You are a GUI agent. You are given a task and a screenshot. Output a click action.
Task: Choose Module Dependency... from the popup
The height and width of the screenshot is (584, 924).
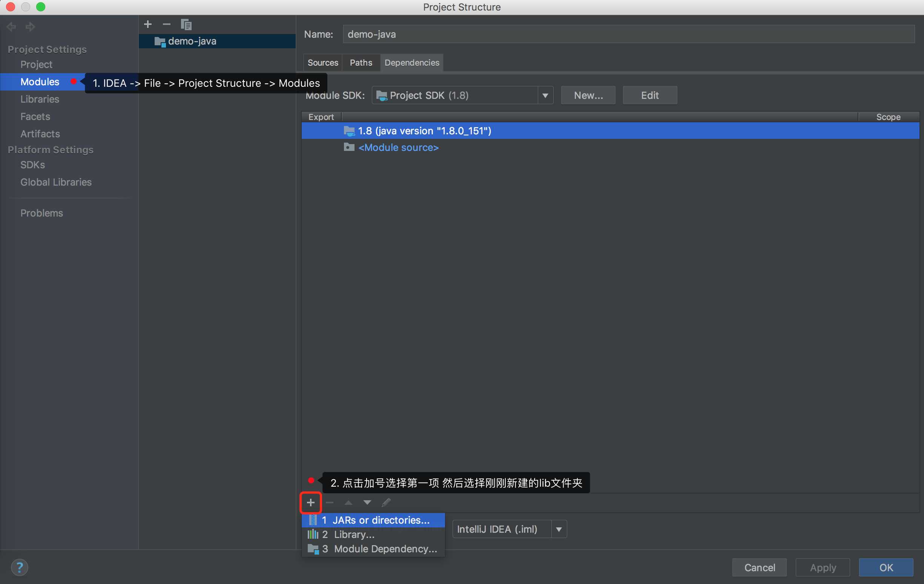click(373, 549)
